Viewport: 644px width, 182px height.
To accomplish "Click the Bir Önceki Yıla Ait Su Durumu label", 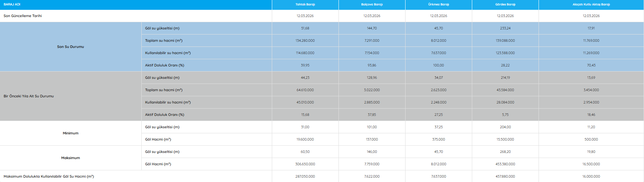I will click(x=29, y=96).
